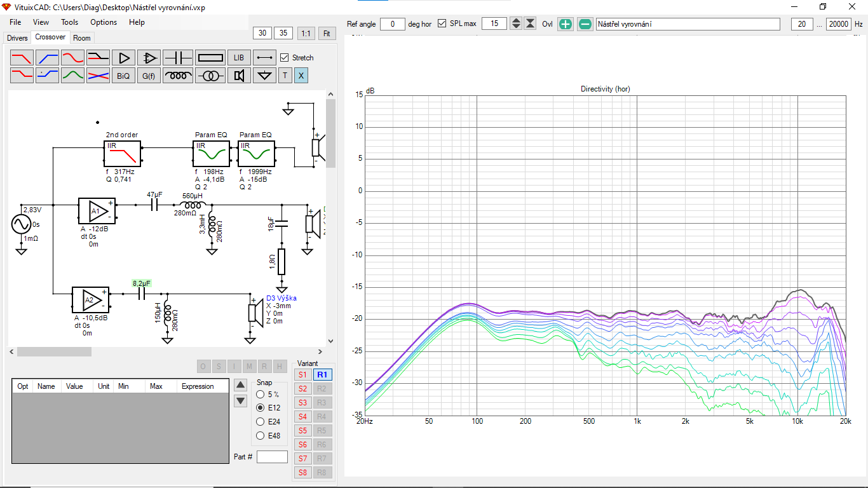Select variant S2 button
Image resolution: width=868 pixels, height=488 pixels.
pyautogui.click(x=302, y=389)
